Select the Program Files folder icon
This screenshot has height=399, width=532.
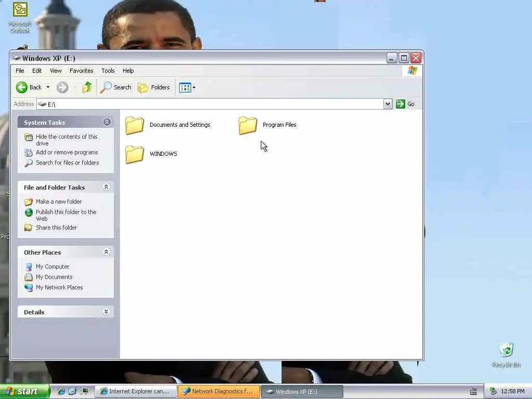pos(248,125)
